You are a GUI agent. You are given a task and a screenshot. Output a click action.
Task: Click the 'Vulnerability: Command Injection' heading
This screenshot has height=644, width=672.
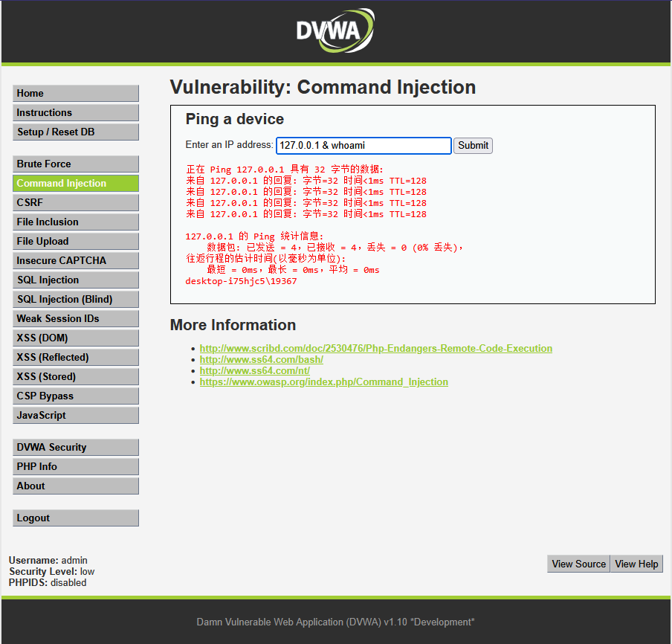tap(323, 87)
